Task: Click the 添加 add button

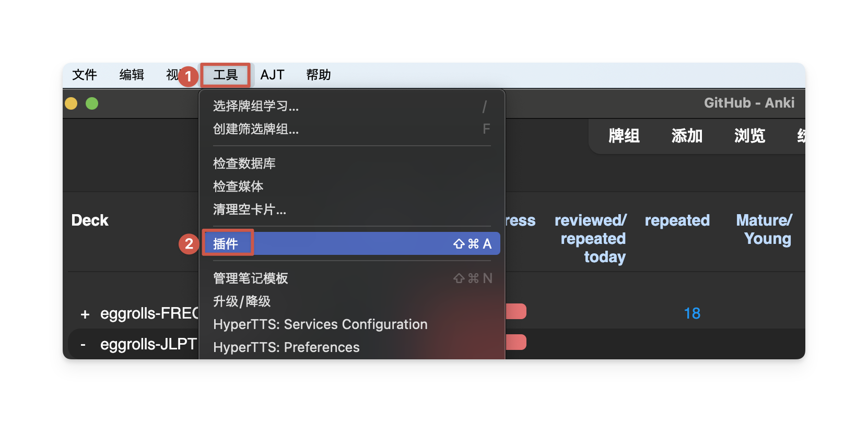Action: pyautogui.click(x=687, y=136)
